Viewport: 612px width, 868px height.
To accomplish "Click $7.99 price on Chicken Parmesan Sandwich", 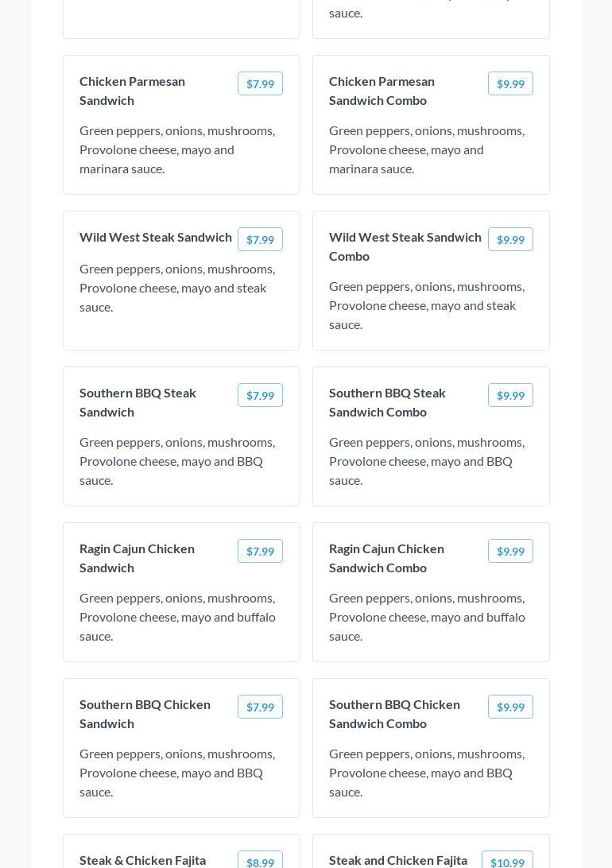I will click(x=260, y=83).
